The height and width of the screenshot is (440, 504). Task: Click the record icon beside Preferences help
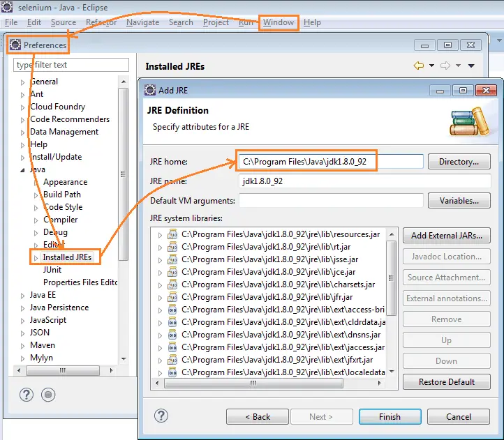(47, 395)
